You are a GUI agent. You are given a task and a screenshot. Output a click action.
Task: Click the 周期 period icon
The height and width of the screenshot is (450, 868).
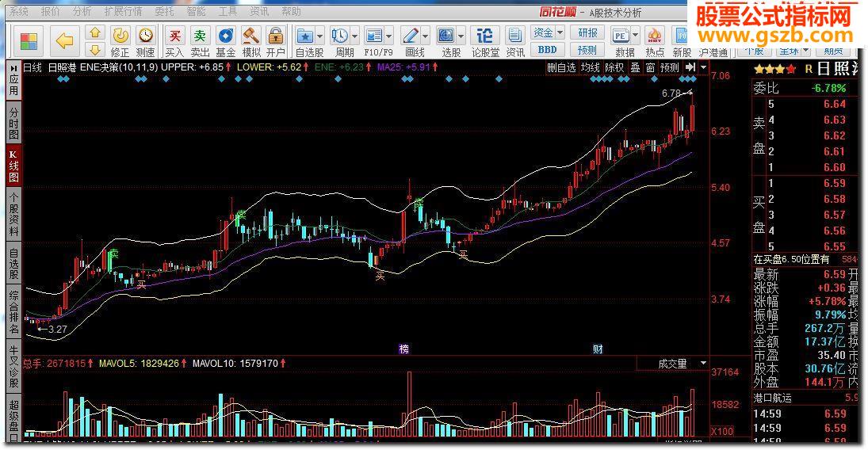tap(339, 36)
